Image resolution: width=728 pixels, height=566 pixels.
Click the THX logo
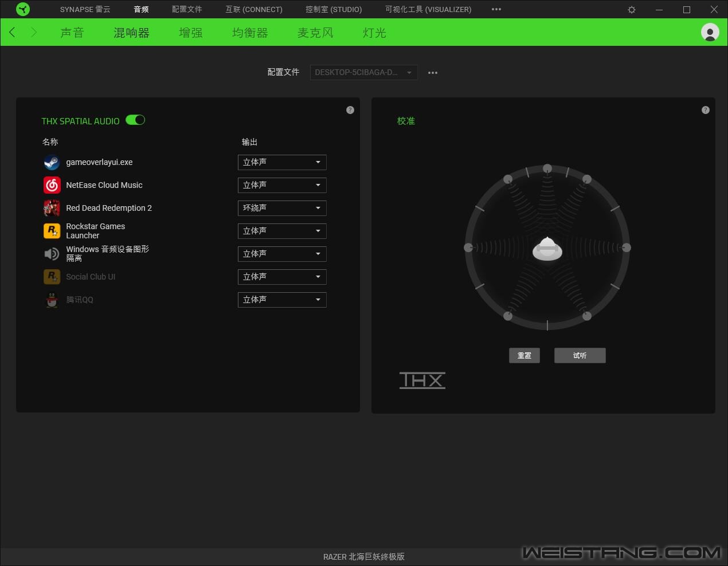click(x=422, y=380)
